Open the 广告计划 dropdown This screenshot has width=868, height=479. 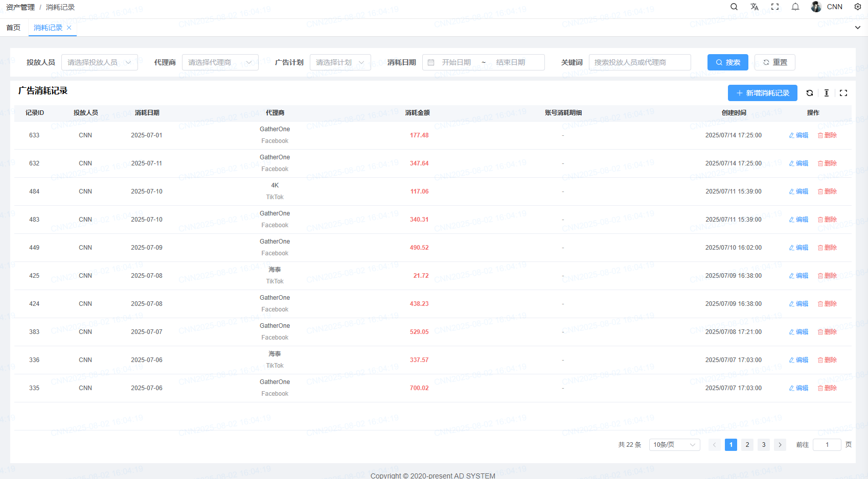(x=340, y=62)
